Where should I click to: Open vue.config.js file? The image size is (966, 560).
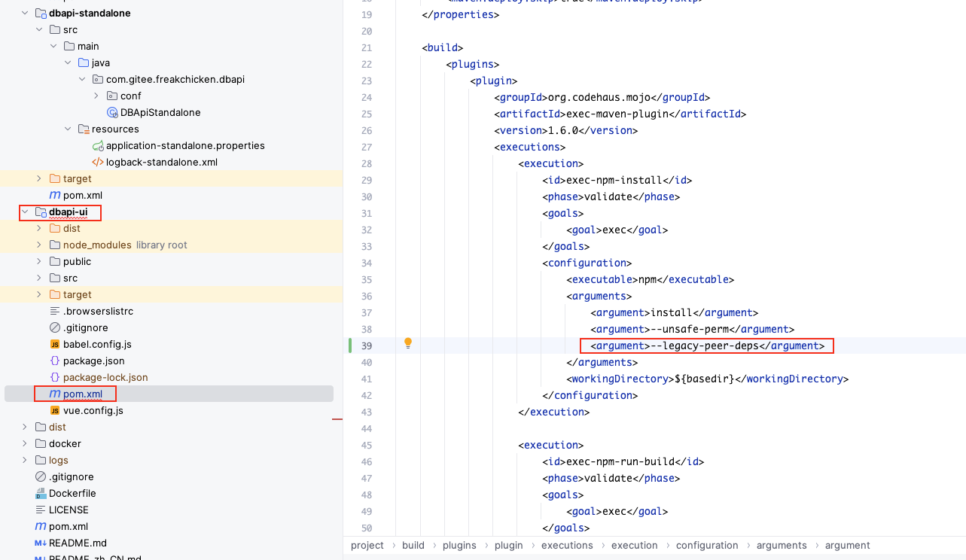point(93,410)
